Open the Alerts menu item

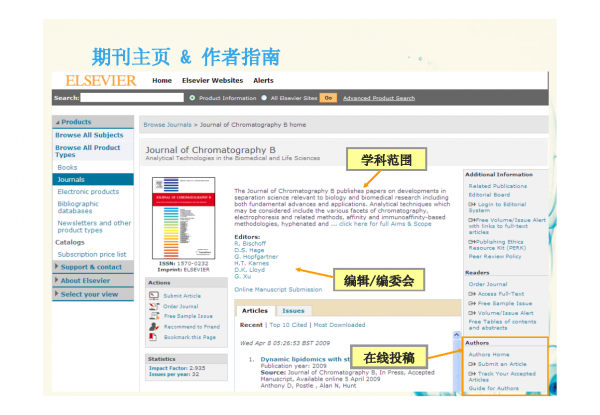coord(263,81)
